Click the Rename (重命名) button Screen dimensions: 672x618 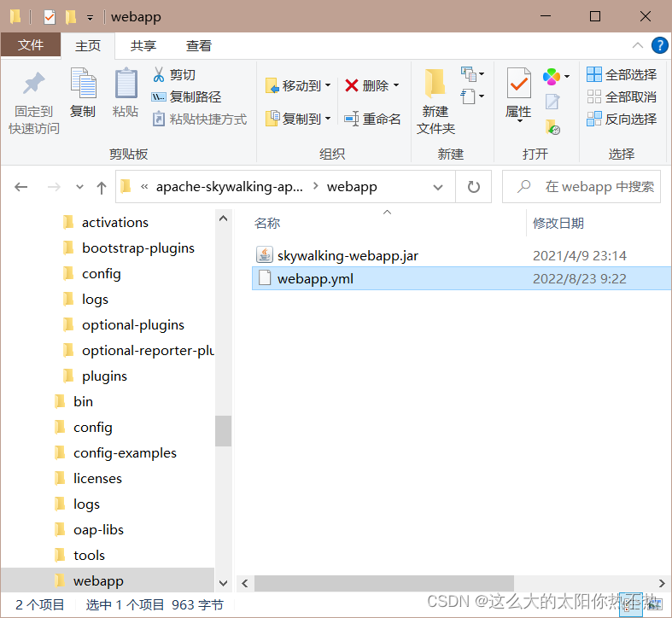click(x=372, y=119)
